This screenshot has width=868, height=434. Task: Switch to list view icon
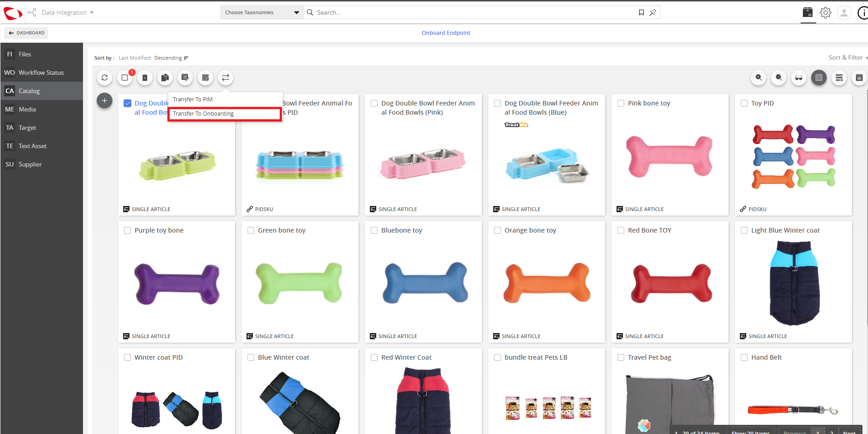839,78
